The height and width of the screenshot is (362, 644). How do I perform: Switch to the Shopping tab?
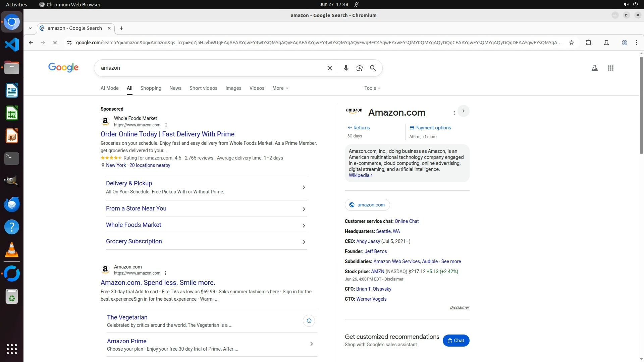coord(151,88)
